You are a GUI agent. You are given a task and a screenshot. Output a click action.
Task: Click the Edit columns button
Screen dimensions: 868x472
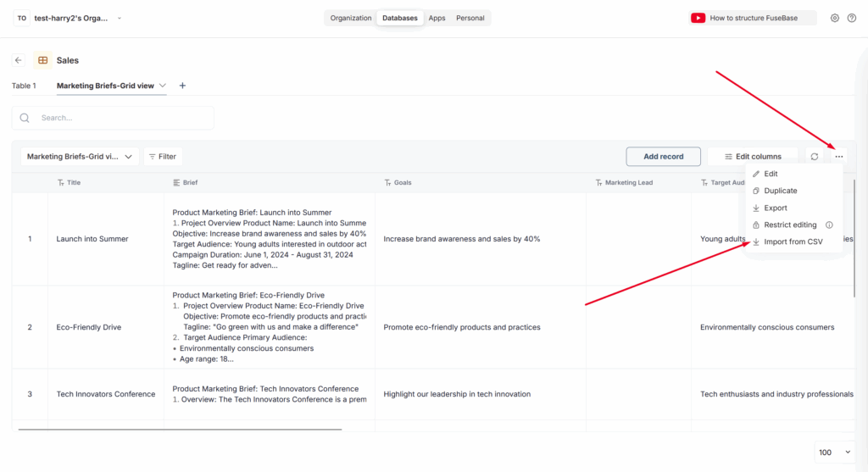coord(753,157)
